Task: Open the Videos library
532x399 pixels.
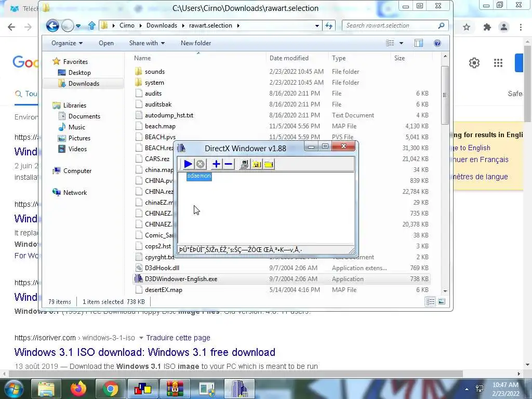Action: tap(77, 149)
